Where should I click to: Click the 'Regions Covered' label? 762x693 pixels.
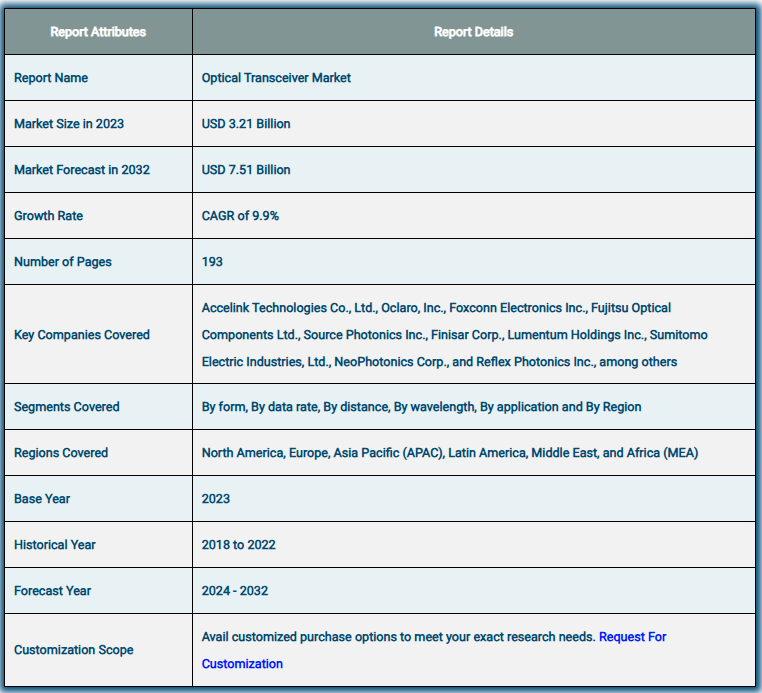click(x=61, y=453)
